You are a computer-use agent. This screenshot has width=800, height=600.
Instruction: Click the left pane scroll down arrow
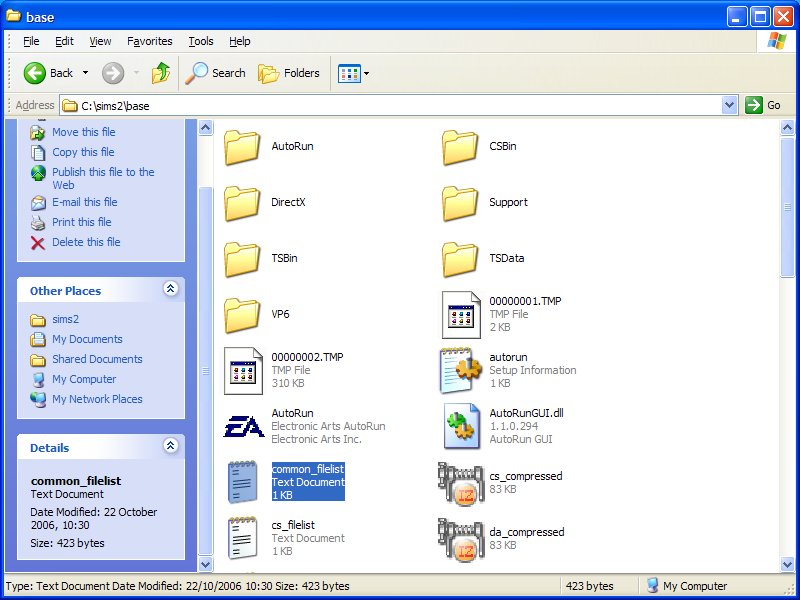205,564
